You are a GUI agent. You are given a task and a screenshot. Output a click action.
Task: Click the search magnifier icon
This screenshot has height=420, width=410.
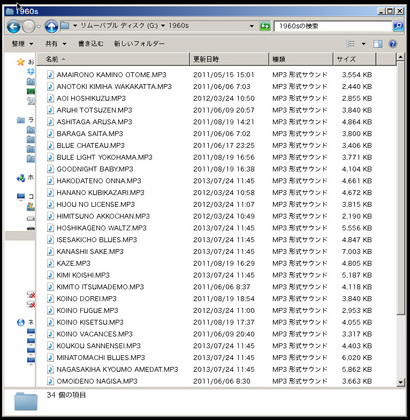(398, 26)
